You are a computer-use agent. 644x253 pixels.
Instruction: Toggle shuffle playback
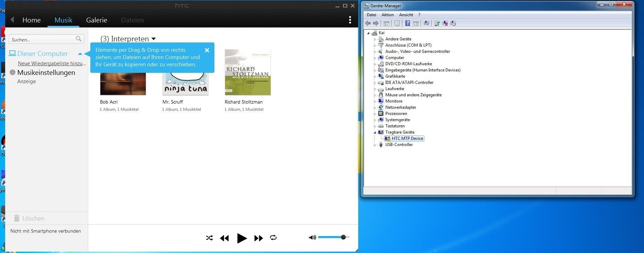209,238
